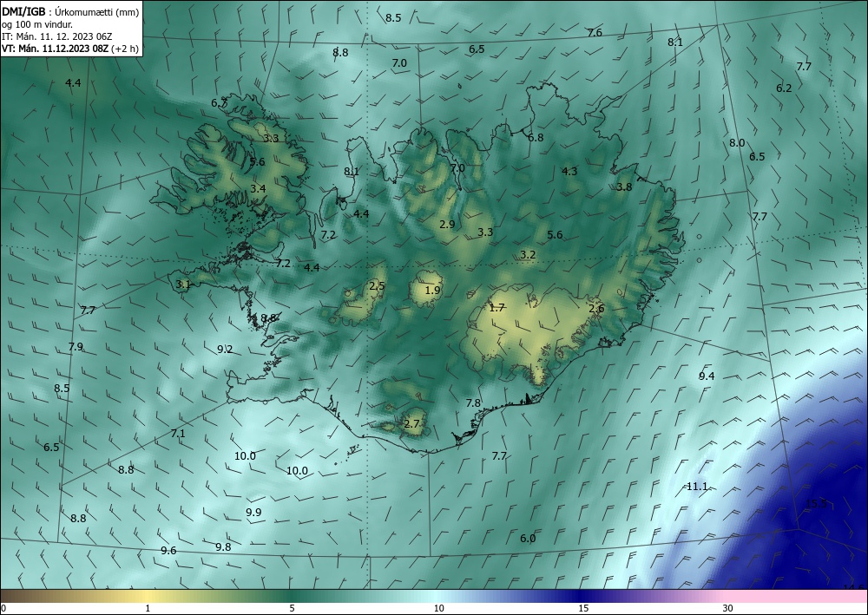Image resolution: width=868 pixels, height=615 pixels.
Task: Click the 9.9 value label on the map
Action: (253, 512)
